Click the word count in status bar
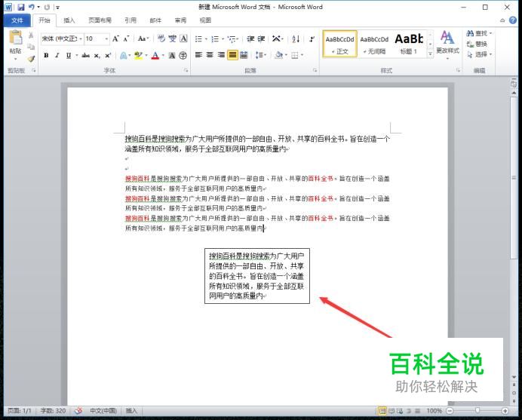The width and height of the screenshot is (522, 420). coord(53,411)
